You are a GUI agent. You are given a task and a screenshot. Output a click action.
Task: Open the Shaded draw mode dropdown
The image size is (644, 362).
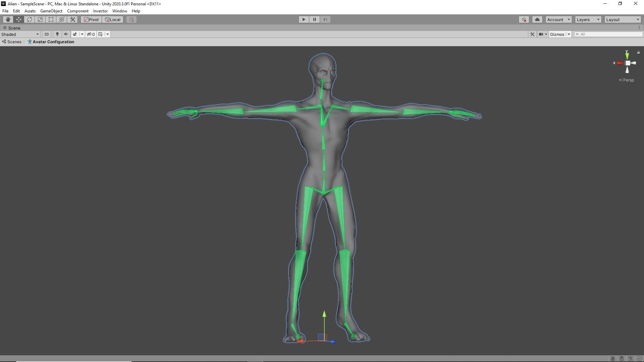20,34
